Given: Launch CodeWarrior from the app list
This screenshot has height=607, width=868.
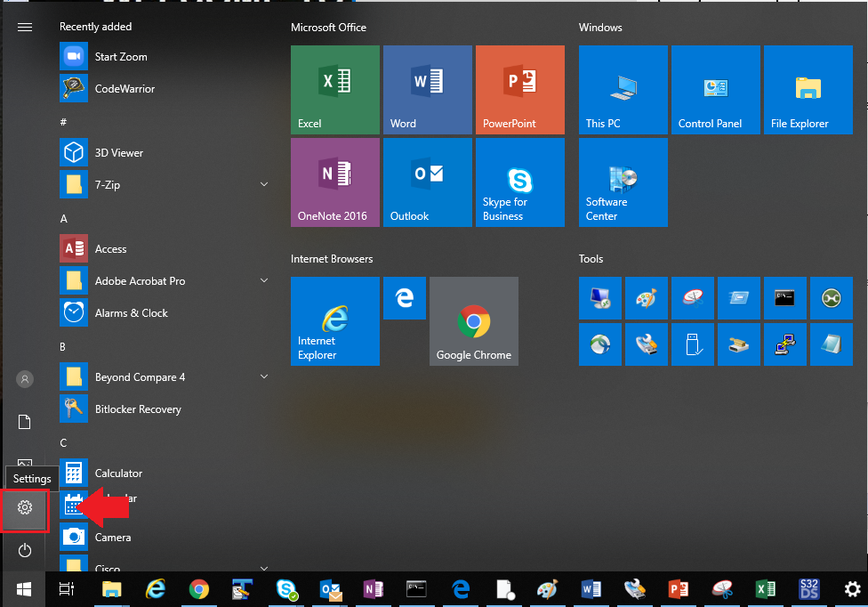Looking at the screenshot, I should coord(165,89).
